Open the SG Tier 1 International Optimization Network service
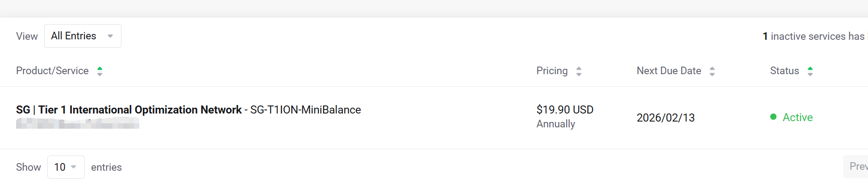 coord(129,110)
